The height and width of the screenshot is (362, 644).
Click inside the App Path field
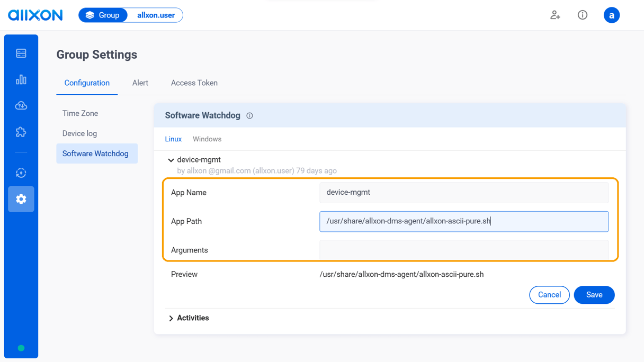coord(463,221)
